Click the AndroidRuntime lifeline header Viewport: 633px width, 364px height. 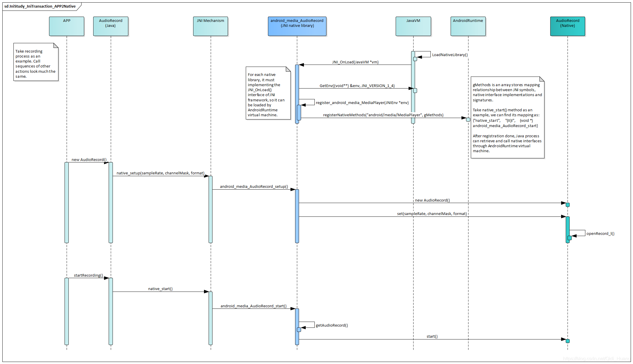(468, 26)
